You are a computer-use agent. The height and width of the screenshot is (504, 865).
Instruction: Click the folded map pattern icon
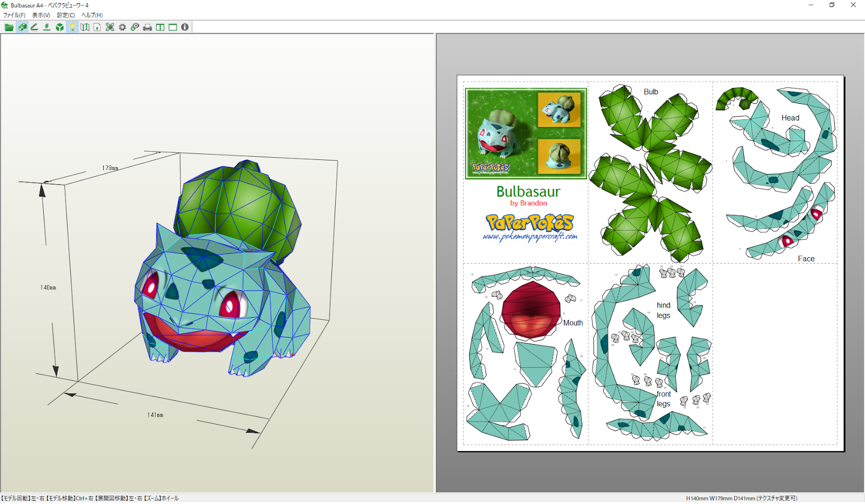(x=85, y=27)
